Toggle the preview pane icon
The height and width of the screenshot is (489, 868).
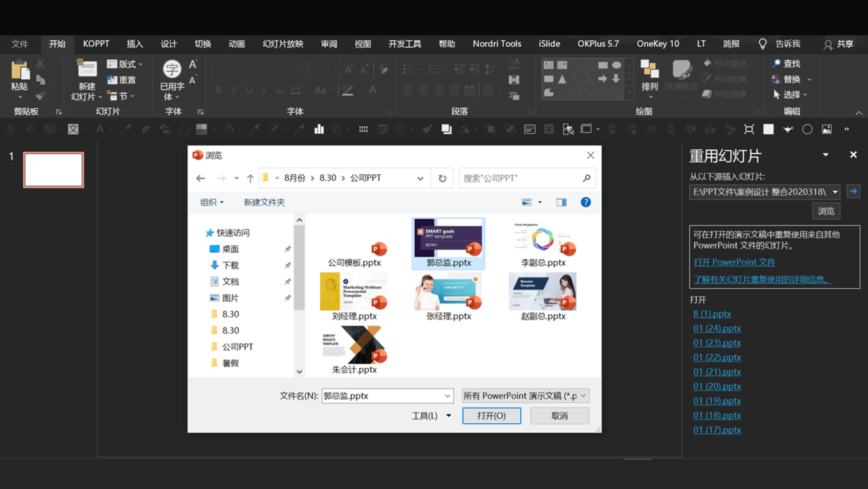(561, 202)
